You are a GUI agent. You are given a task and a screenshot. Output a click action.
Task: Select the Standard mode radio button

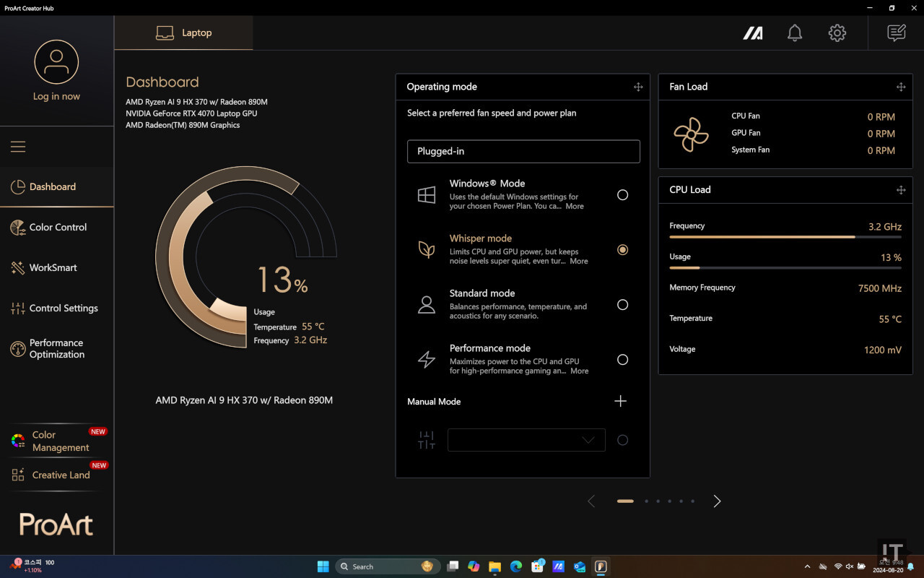(x=622, y=305)
